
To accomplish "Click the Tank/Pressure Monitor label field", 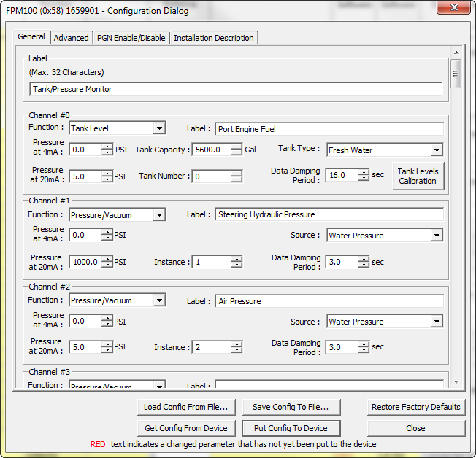I will pyautogui.click(x=236, y=89).
